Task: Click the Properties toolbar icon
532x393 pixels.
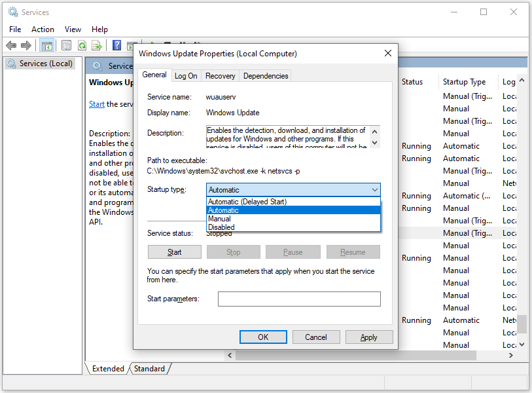Action: (66, 45)
